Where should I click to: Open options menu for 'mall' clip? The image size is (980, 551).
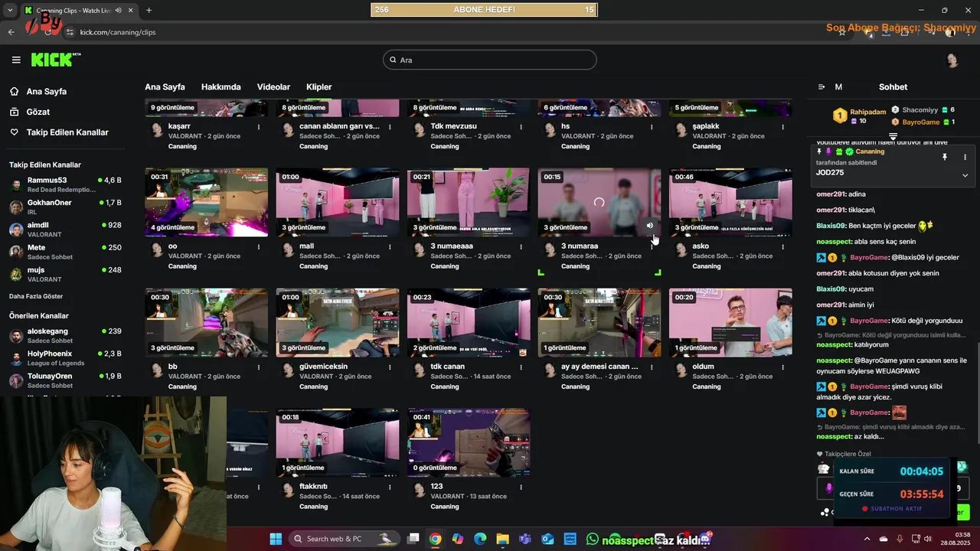pos(390,247)
